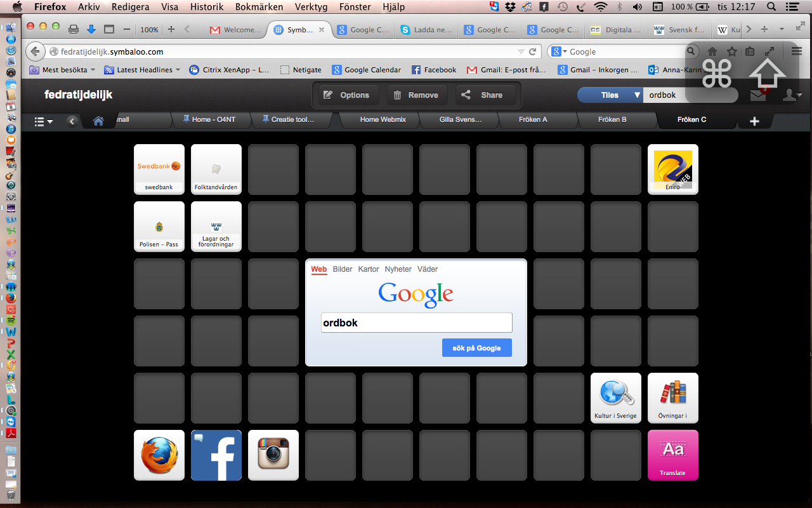812x508 pixels.
Task: Click the Firefox tile icon
Action: pos(159,455)
